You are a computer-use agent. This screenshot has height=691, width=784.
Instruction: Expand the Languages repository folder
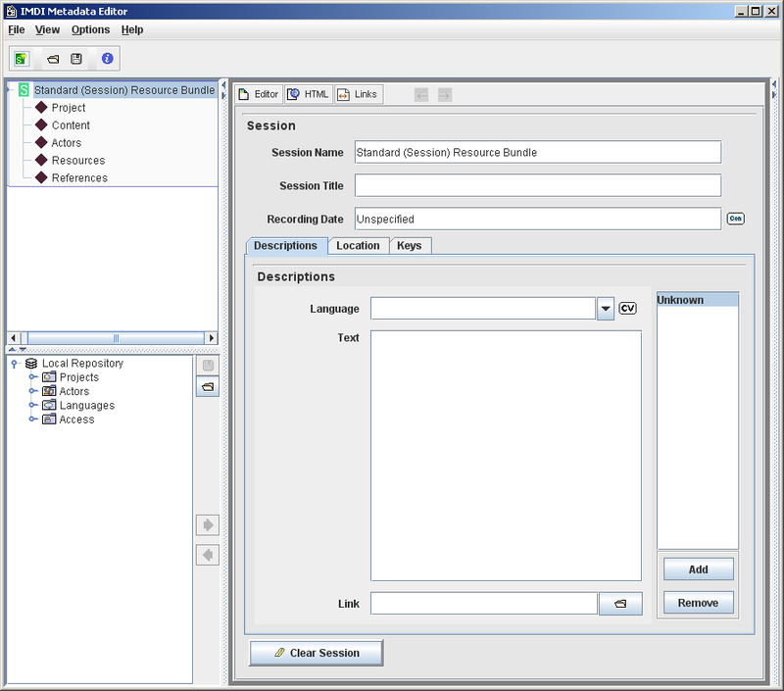pyautogui.click(x=32, y=405)
